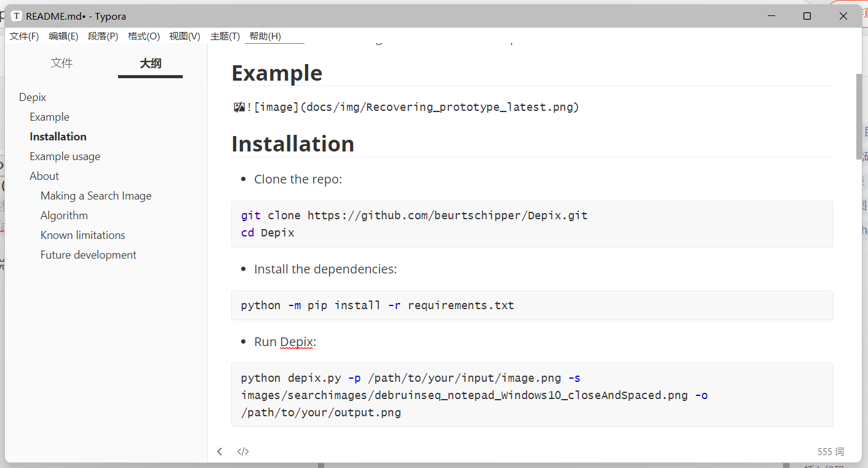Click the broken image icon before image markdown
The image size is (868, 468).
[x=239, y=107]
